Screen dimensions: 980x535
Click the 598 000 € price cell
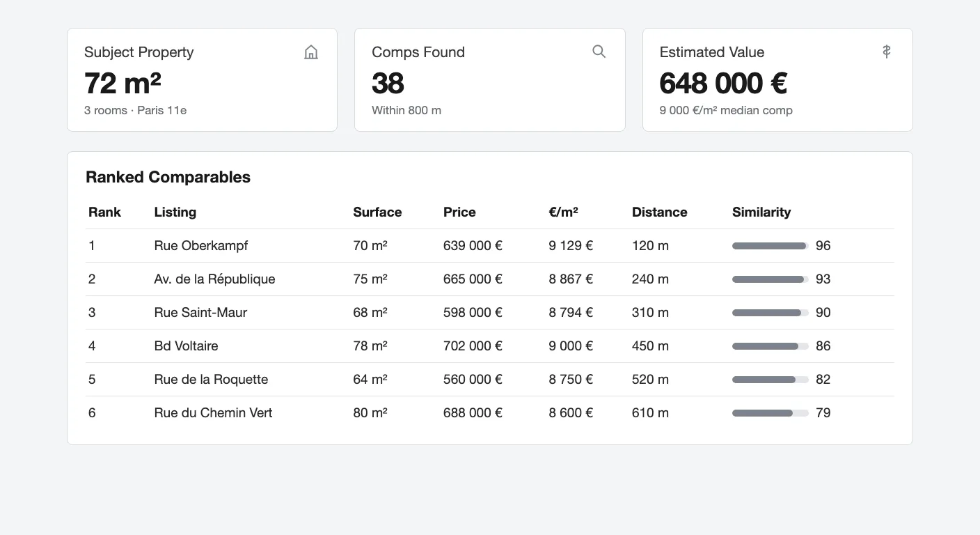[x=473, y=313]
